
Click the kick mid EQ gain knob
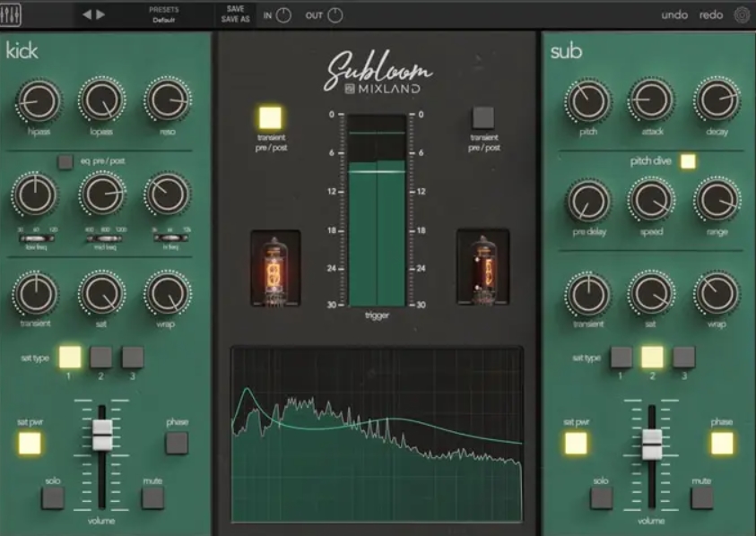click(x=101, y=194)
